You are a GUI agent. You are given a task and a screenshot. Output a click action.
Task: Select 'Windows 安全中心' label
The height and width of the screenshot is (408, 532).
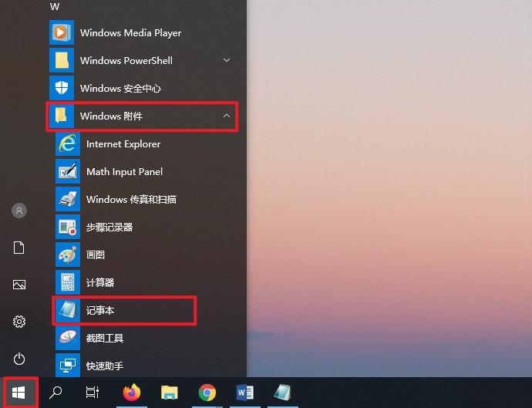click(120, 89)
